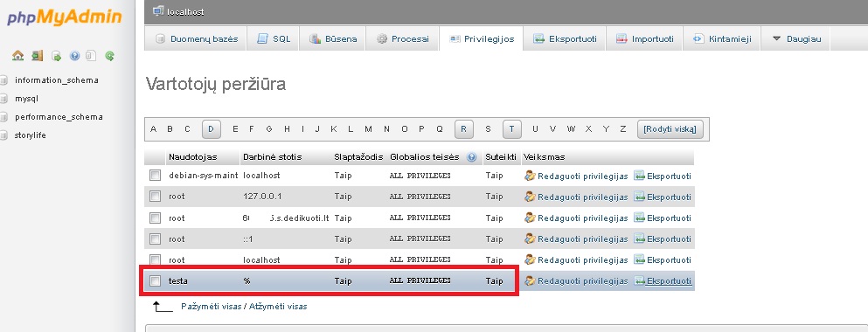
Task: Open phpMyAdmin documentation blue icon
Action: coord(74,55)
